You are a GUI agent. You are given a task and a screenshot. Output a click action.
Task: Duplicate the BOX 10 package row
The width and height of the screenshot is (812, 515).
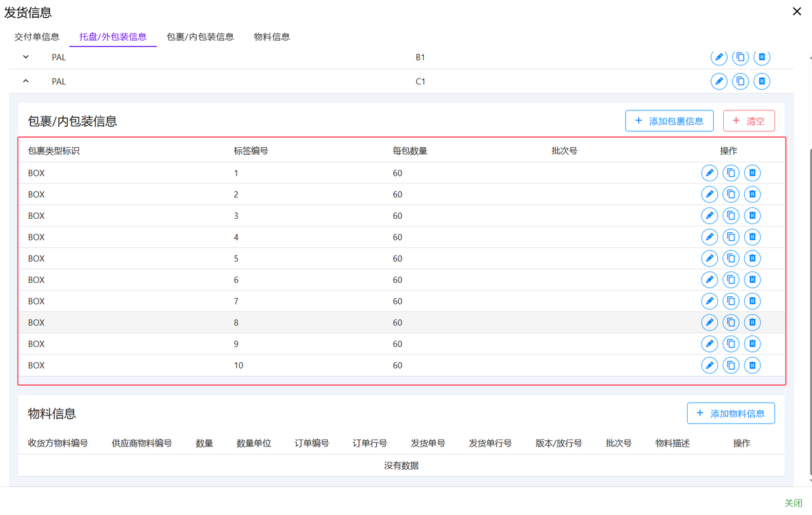click(x=731, y=365)
